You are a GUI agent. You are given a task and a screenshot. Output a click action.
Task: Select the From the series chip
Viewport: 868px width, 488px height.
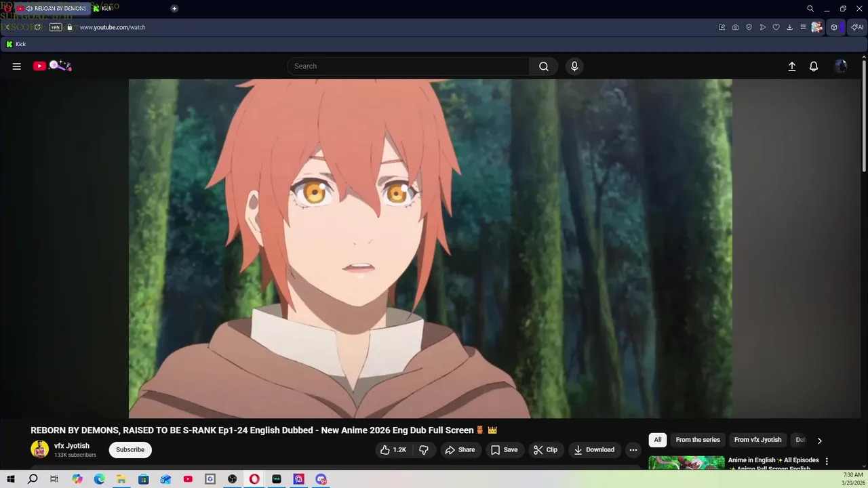point(698,440)
